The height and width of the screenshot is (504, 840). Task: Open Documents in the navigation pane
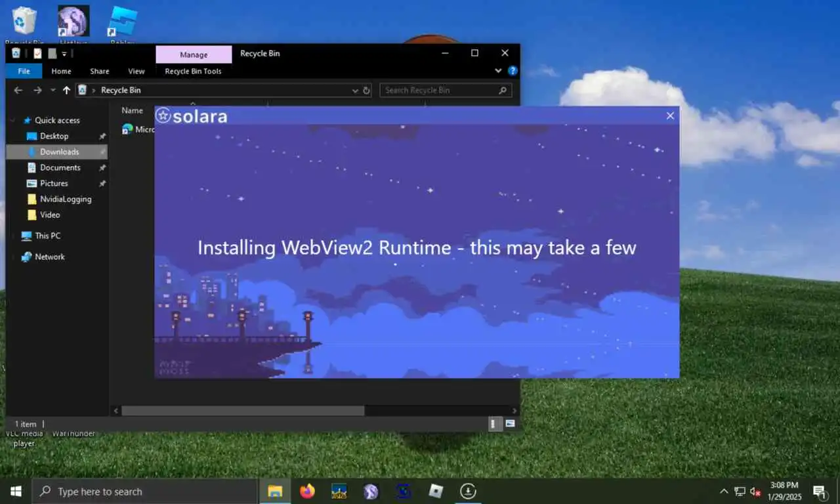pos(60,168)
